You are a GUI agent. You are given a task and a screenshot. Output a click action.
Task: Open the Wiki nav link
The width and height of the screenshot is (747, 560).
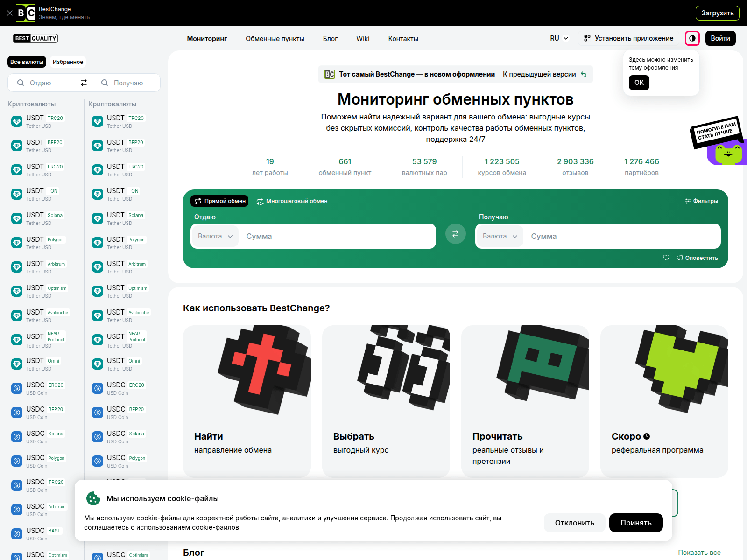coord(363,39)
